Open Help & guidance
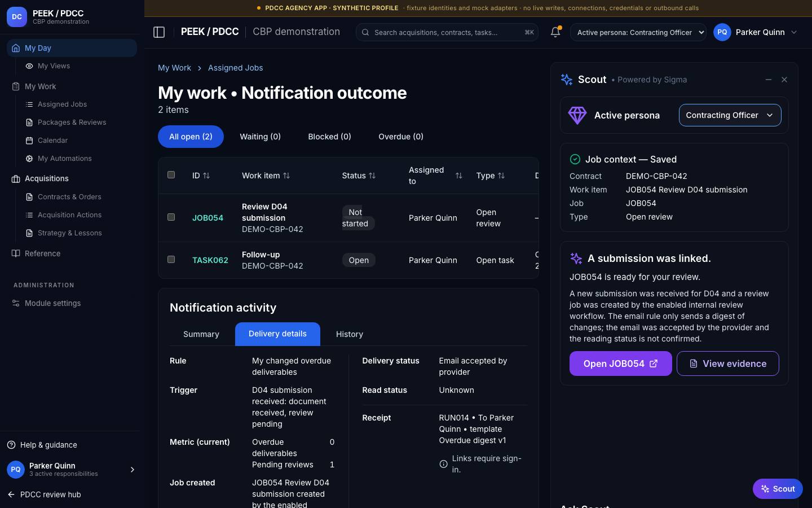This screenshot has height=508, width=812. (48, 445)
